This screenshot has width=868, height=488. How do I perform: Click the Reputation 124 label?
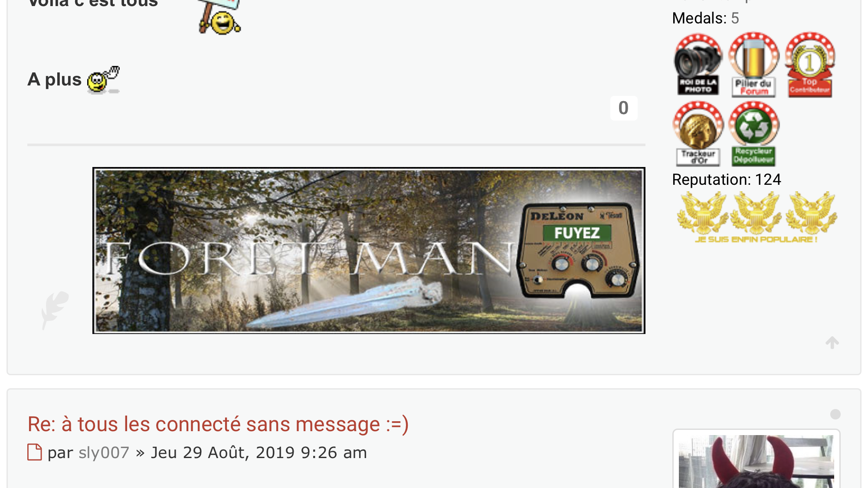pos(727,180)
